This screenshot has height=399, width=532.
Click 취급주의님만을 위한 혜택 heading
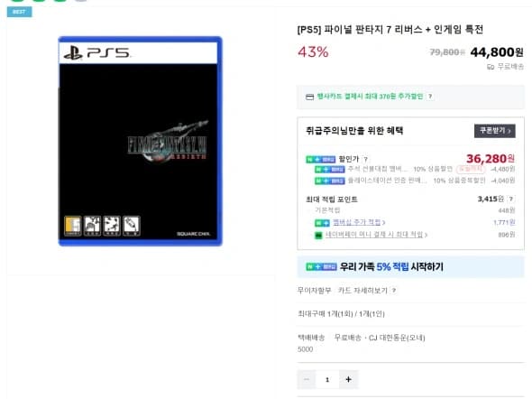click(354, 131)
